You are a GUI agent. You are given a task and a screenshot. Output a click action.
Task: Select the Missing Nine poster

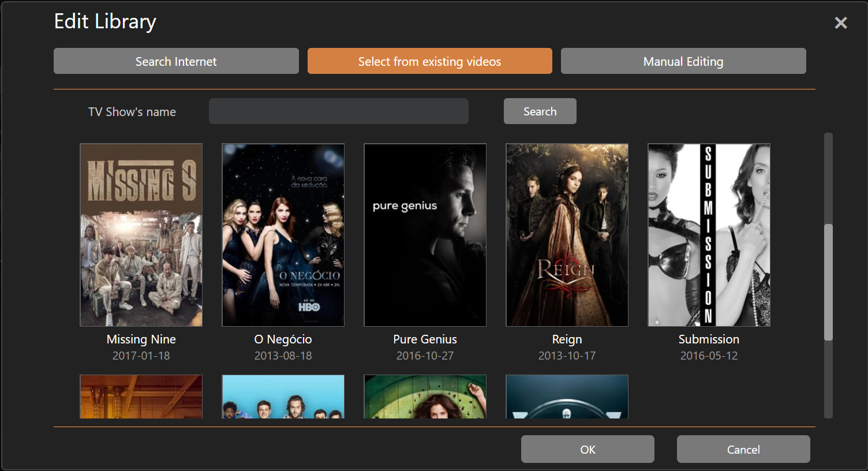(x=141, y=235)
